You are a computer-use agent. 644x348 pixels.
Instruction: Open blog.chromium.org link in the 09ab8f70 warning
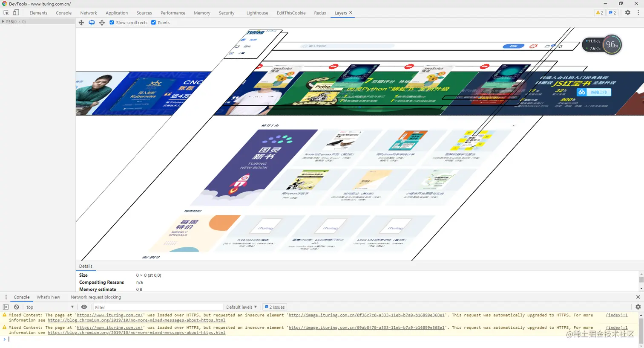[x=136, y=333]
